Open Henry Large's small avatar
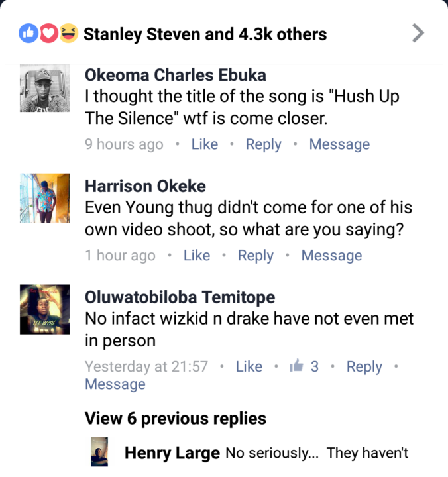Viewport: 448px width, 477px height. [x=99, y=452]
